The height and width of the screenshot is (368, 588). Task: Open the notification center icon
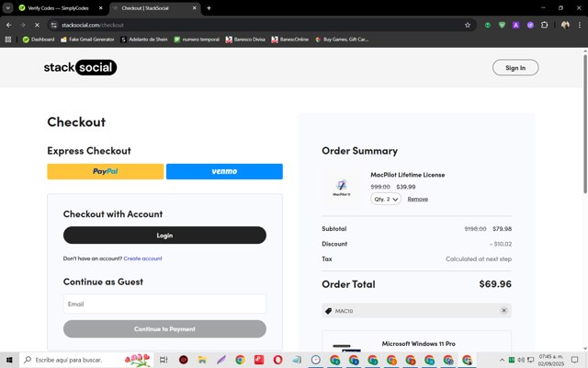(574, 360)
